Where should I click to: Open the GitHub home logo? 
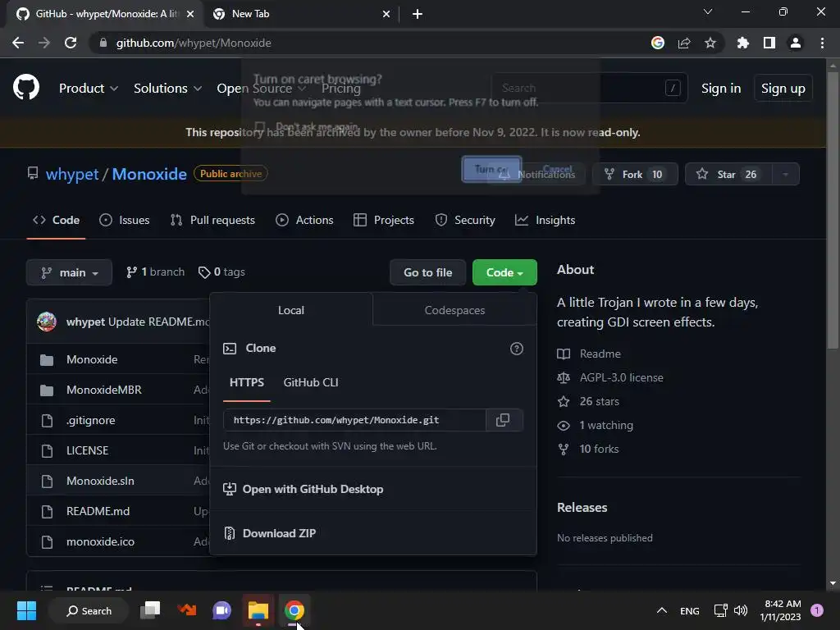pos(26,88)
